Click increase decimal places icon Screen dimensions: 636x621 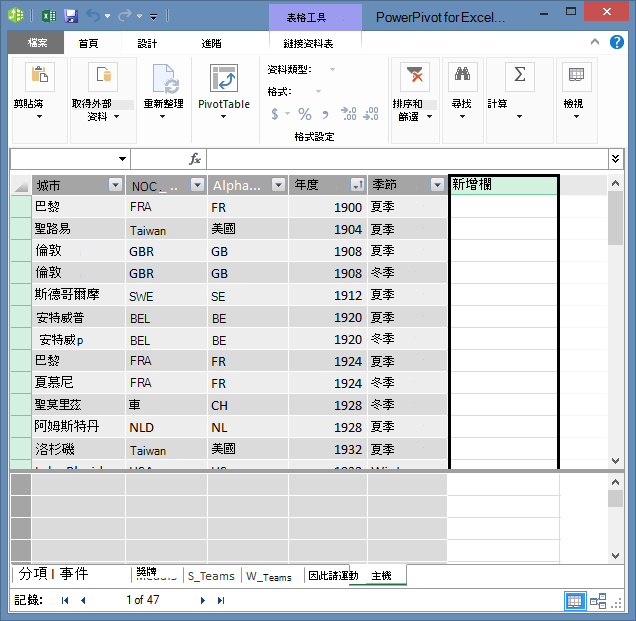click(x=348, y=114)
